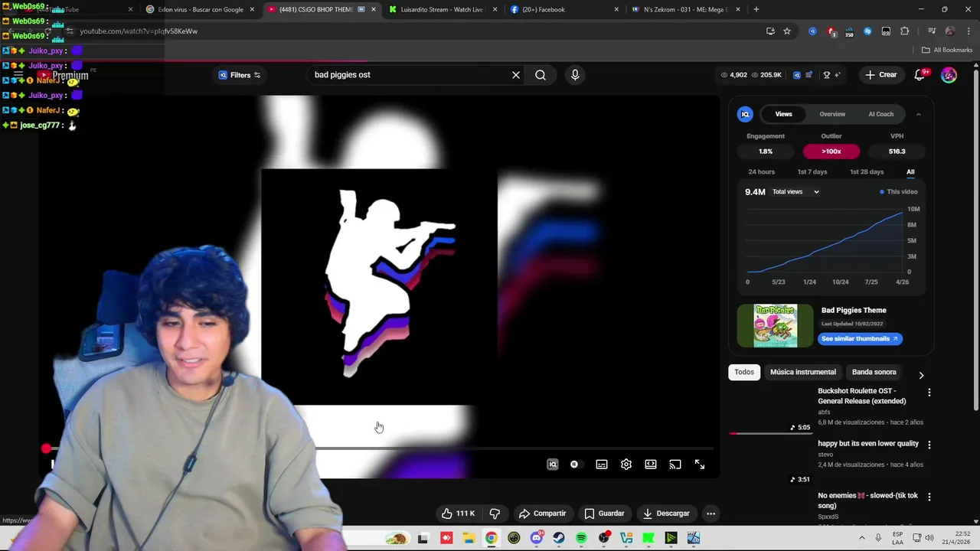This screenshot has width=980, height=551.
Task: Open the media controls icon in Chrome toolbar
Action: coord(932,31)
